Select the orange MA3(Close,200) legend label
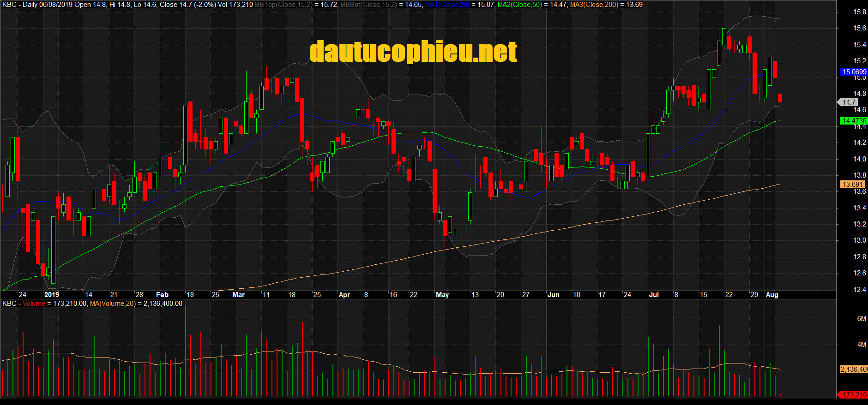Screen dimensions: 868x405 point(594,5)
